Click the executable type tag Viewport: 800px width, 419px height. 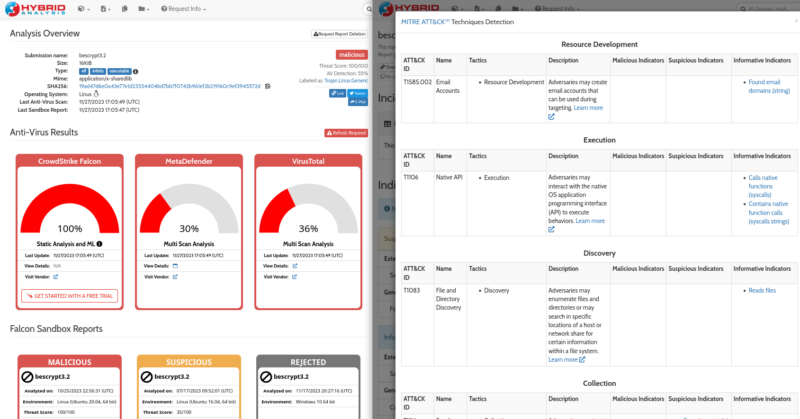(x=119, y=71)
